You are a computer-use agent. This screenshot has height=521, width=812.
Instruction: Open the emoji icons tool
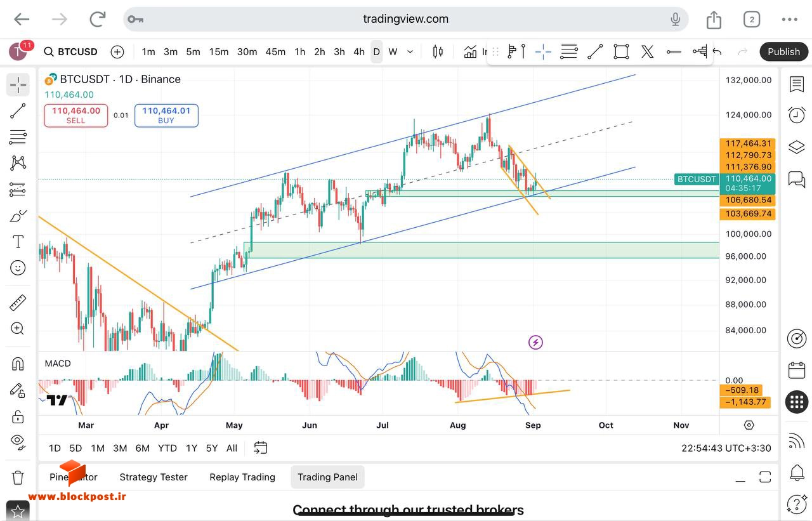[x=18, y=268]
